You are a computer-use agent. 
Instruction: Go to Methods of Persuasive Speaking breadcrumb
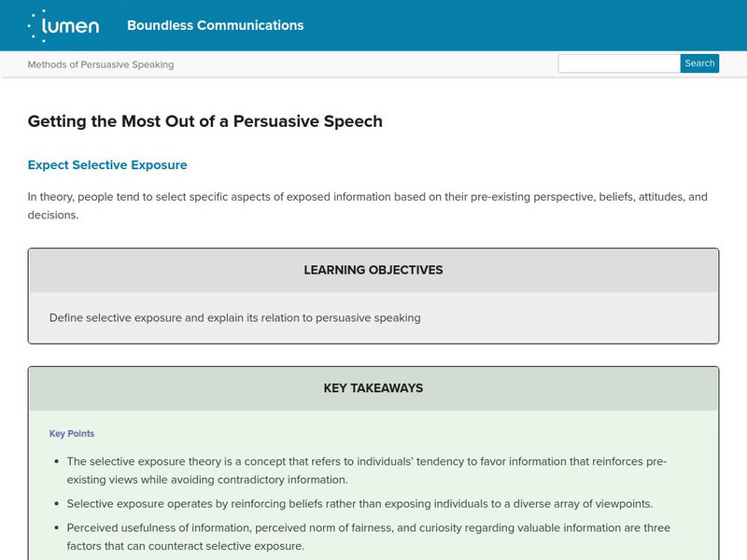(x=101, y=64)
